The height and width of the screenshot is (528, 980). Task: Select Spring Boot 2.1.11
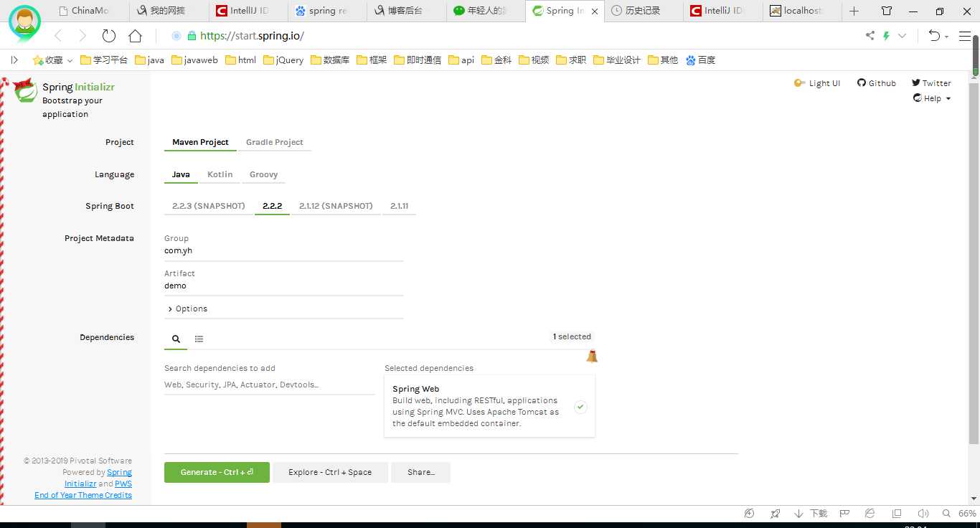(399, 207)
